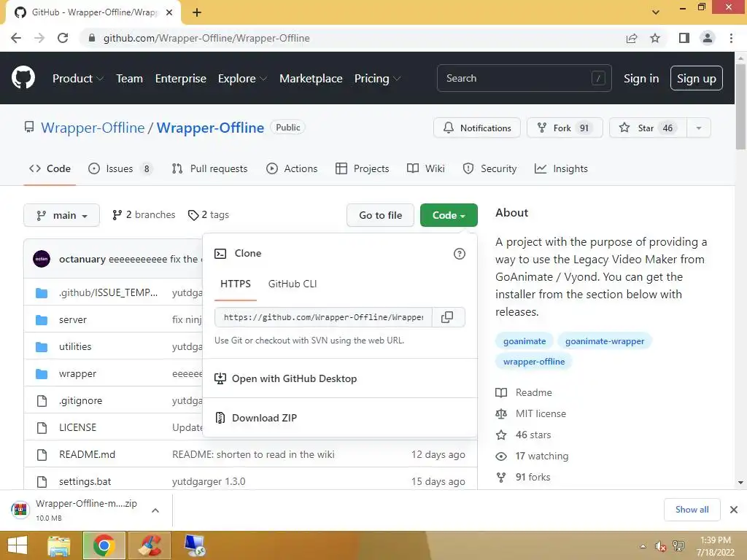Expand the Product menu
Image resolution: width=747 pixels, height=560 pixels.
pyautogui.click(x=78, y=79)
